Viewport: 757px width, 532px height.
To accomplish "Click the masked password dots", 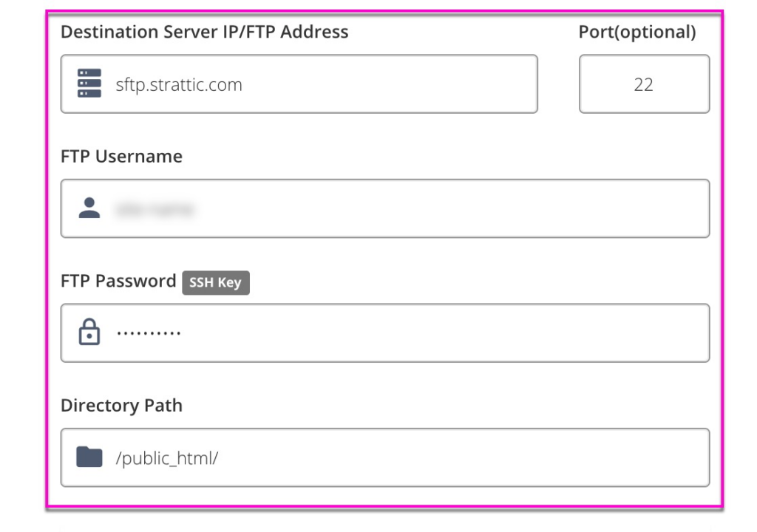I will (149, 332).
